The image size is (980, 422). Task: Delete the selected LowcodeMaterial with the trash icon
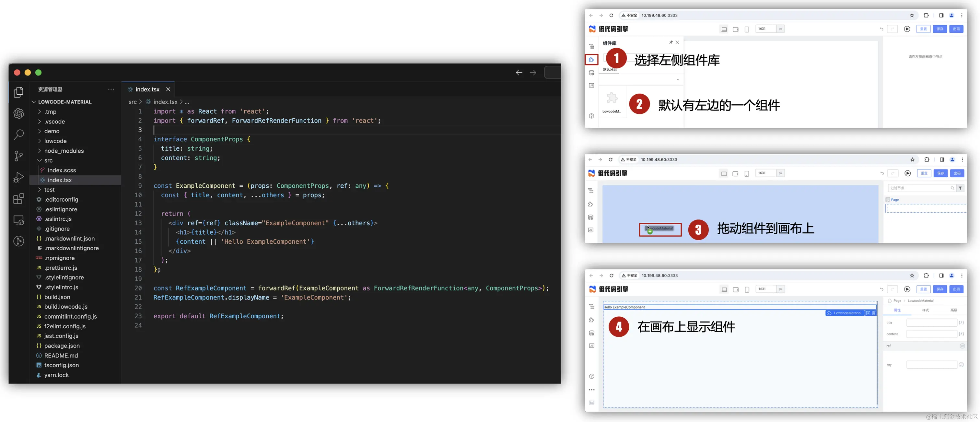(x=874, y=313)
